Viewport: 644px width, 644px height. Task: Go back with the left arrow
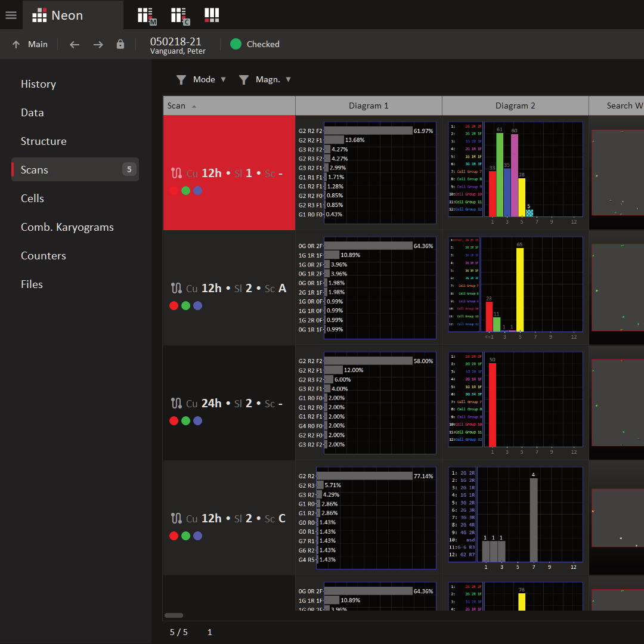tap(75, 44)
